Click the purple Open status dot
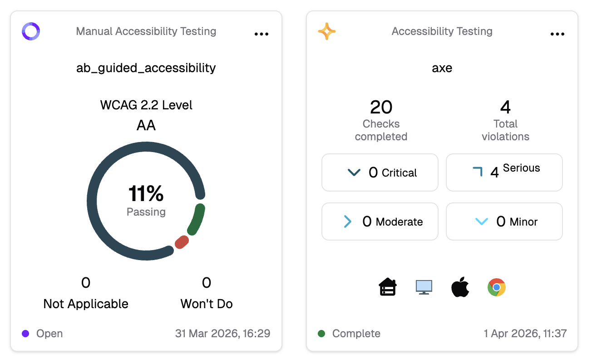592x364 pixels. [26, 334]
